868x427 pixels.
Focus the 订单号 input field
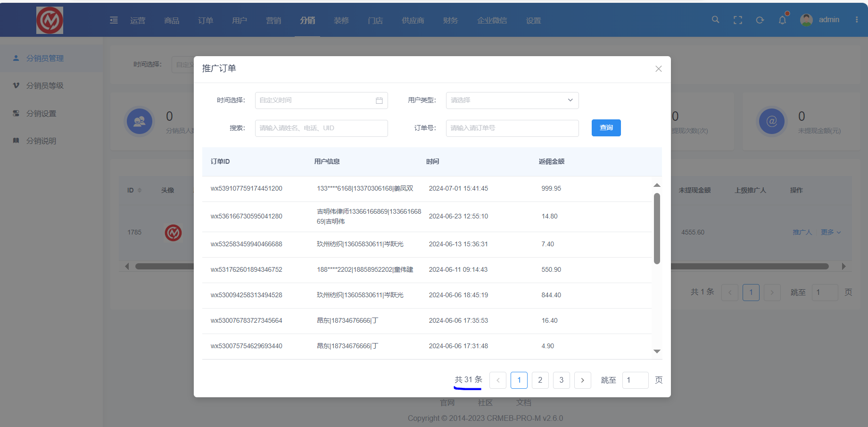pyautogui.click(x=512, y=128)
